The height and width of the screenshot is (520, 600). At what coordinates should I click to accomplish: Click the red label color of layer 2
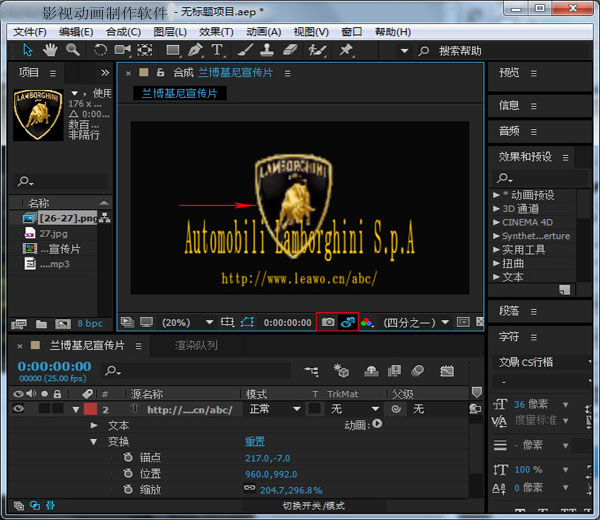90,409
